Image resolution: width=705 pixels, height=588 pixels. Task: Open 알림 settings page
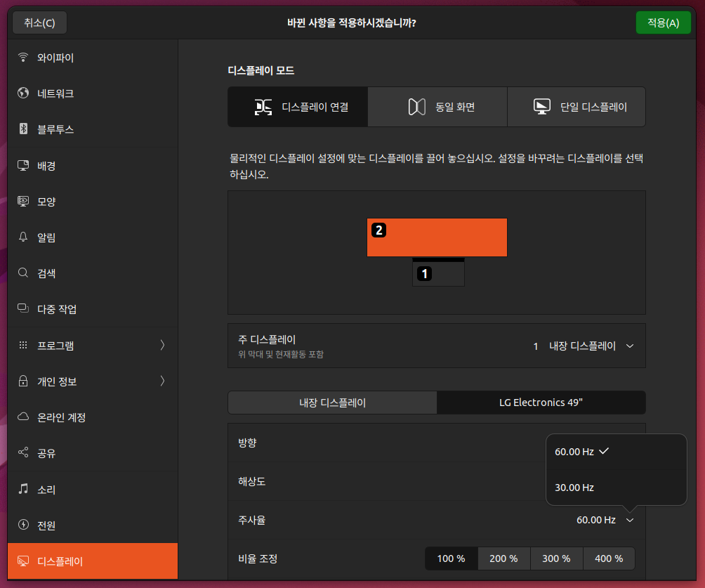[93, 237]
